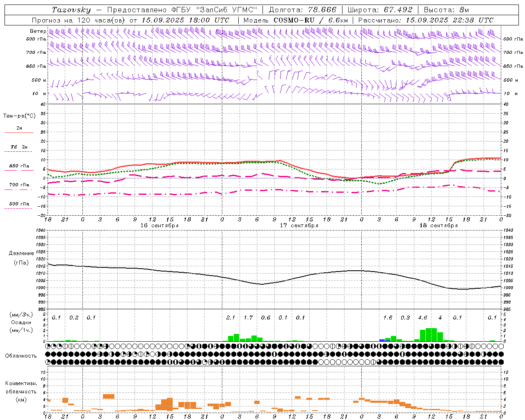Select the '2.1' precipitation amount value
The width and height of the screenshot is (525, 420).
[231, 317]
